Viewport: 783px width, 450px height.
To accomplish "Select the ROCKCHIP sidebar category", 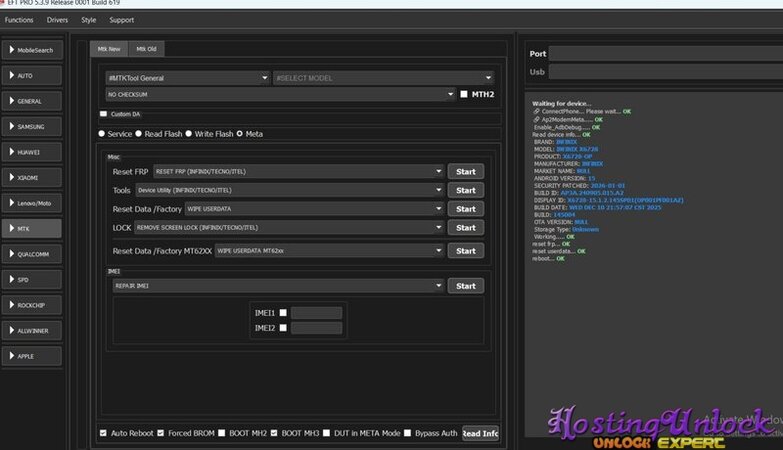I will click(x=33, y=305).
